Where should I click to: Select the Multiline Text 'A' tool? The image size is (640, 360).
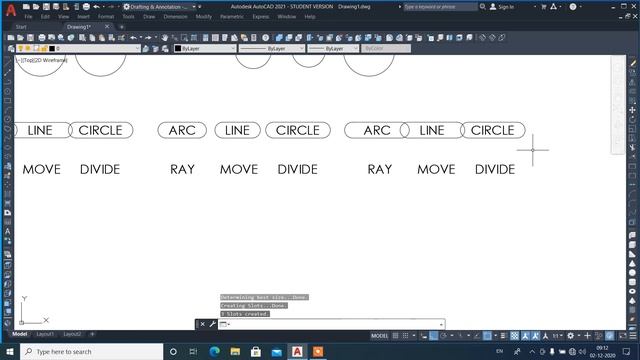pos(7,231)
